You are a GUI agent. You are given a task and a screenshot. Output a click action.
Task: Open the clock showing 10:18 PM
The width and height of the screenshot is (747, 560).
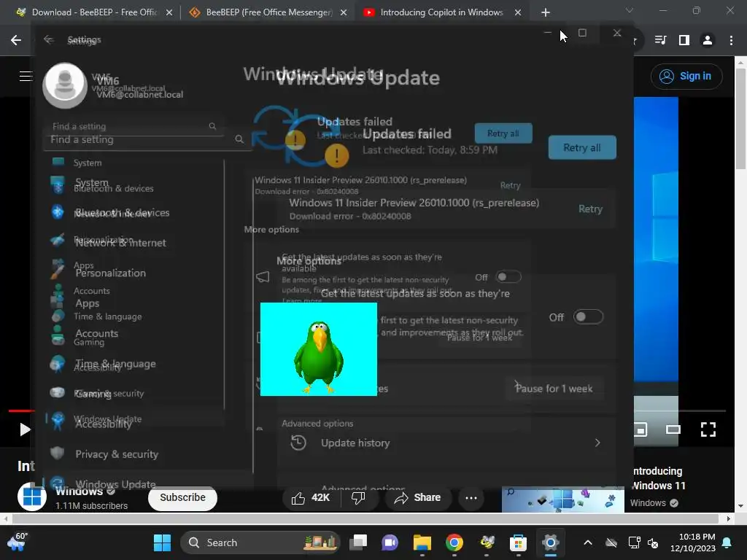(693, 542)
